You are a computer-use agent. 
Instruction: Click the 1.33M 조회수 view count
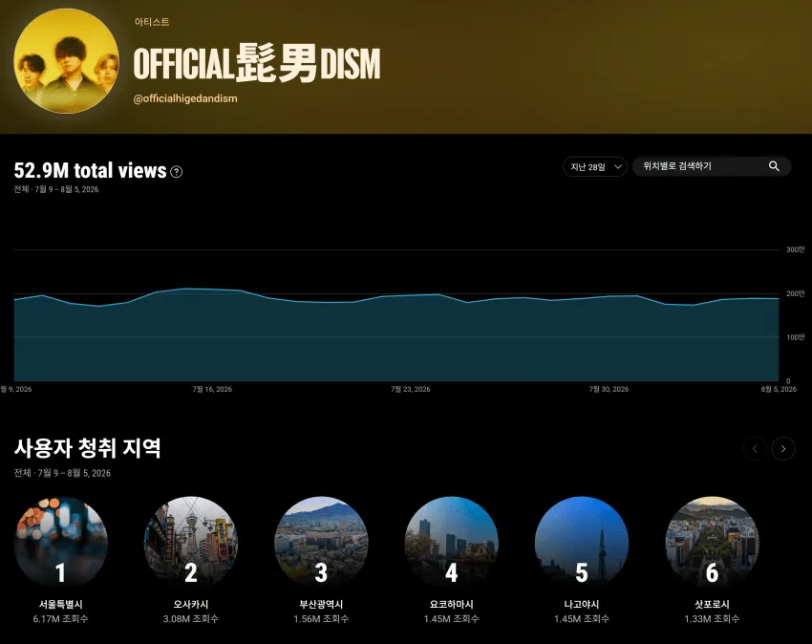pyautogui.click(x=712, y=618)
